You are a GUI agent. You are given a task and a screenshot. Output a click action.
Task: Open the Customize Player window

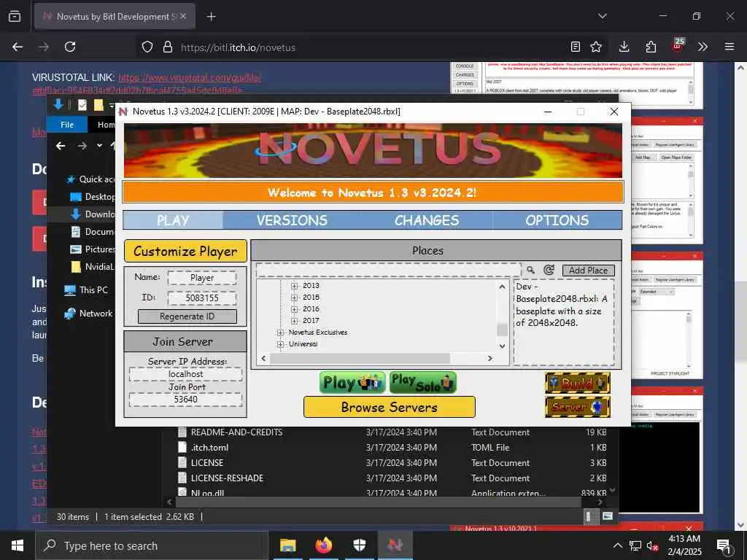click(x=185, y=251)
